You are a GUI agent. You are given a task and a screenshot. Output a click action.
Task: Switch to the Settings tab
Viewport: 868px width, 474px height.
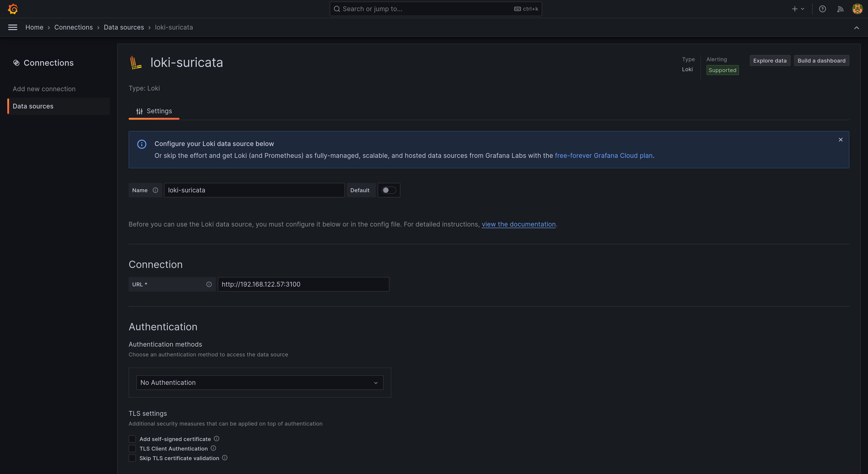point(154,111)
